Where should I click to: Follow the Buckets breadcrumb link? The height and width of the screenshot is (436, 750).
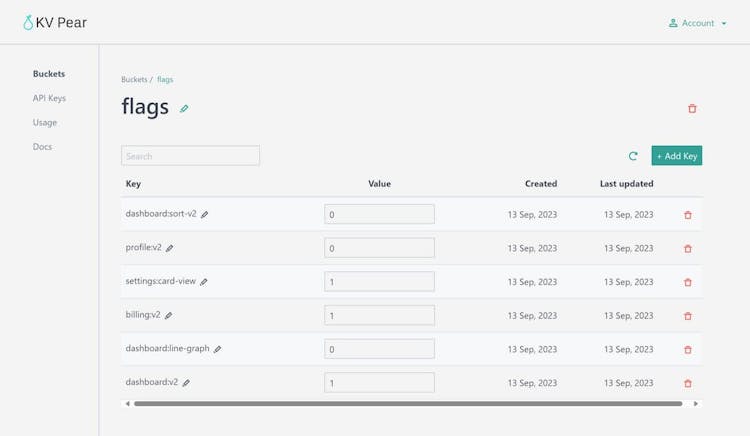pos(134,79)
